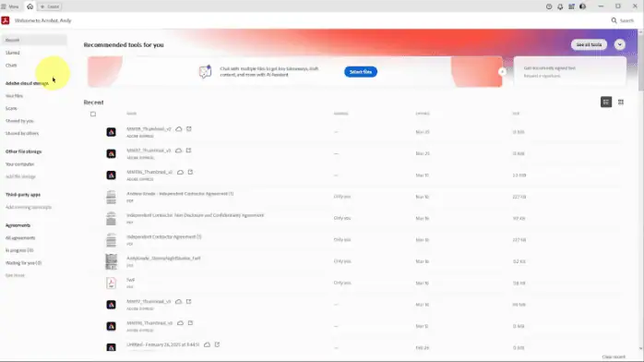Click Add meeting transcripts link
Image resolution: width=644 pixels, height=362 pixels.
tap(29, 208)
